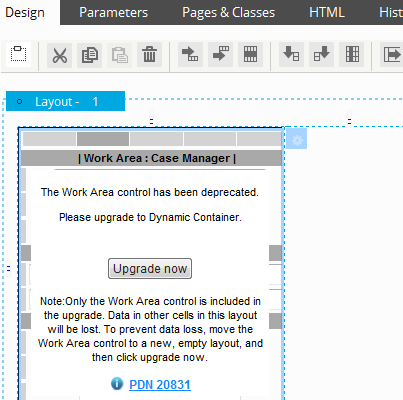Image resolution: width=403 pixels, height=400 pixels.
Task: Open the PDN 20831 link
Action: click(x=160, y=385)
